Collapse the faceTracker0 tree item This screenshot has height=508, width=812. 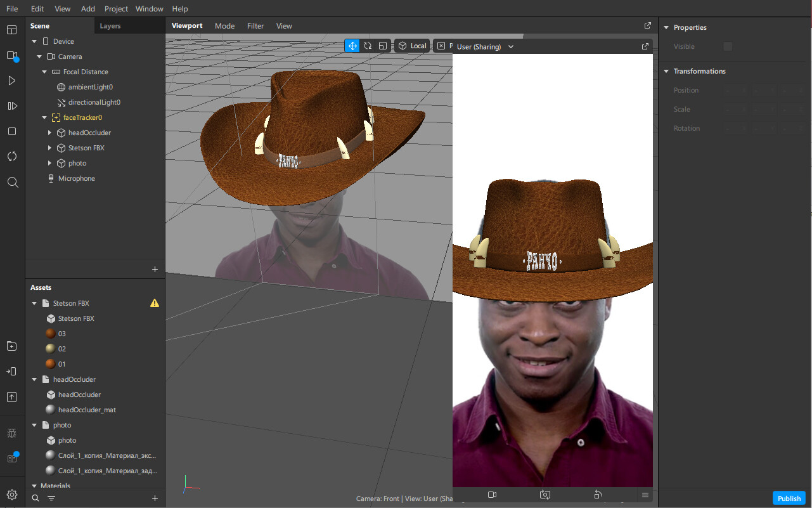point(44,117)
